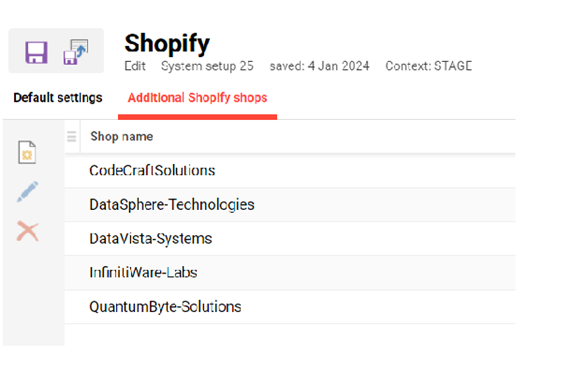The height and width of the screenshot is (372, 588).
Task: Click the red X delete icon
Action: click(27, 231)
